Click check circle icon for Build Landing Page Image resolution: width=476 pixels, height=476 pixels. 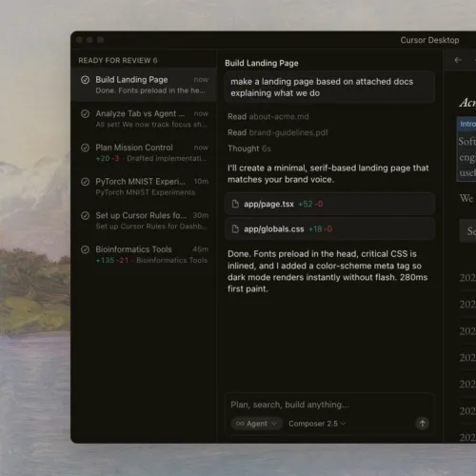[x=85, y=80]
